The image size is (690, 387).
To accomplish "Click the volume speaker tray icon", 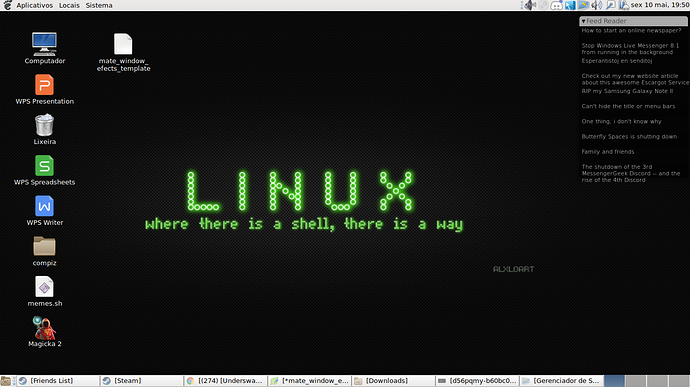I will (597, 5).
